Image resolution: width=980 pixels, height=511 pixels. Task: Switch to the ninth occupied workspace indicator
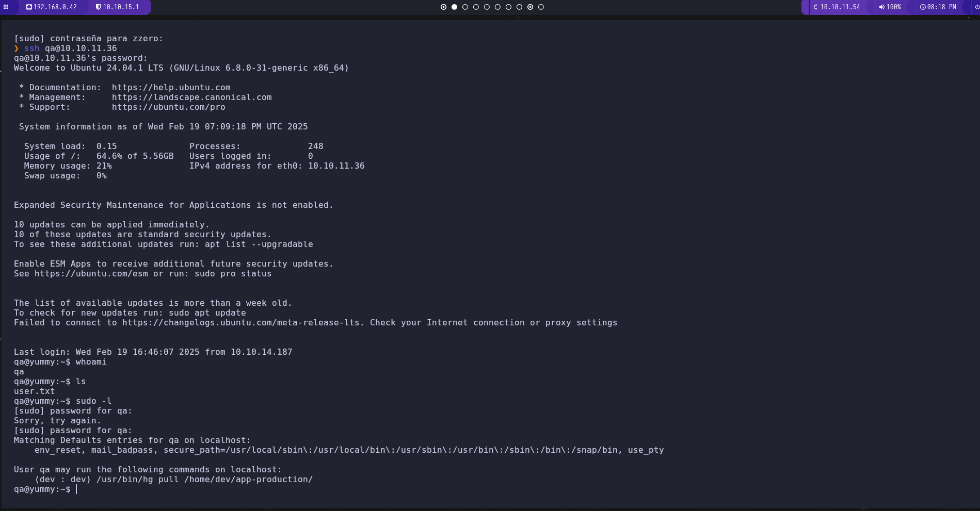click(530, 7)
